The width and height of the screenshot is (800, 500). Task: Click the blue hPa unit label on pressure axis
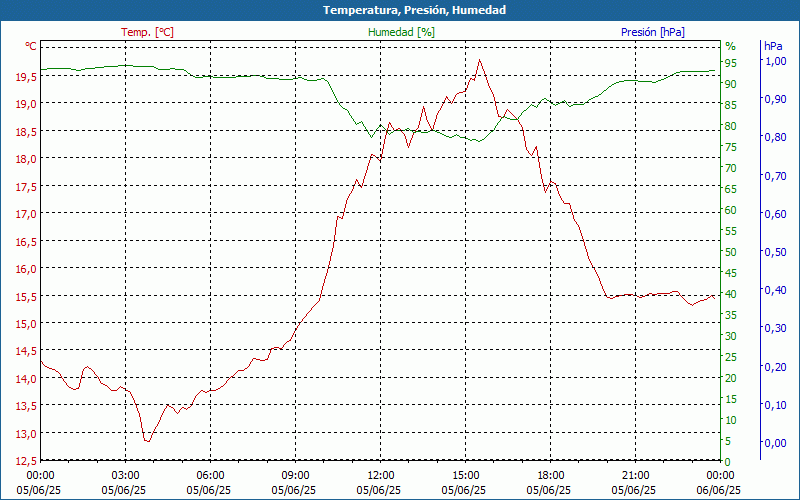click(773, 46)
